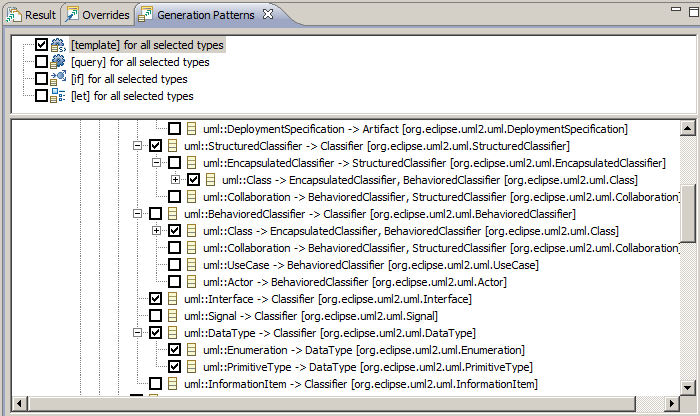The height and width of the screenshot is (416, 700).
Task: Close the Generation Patterns tab
Action: (x=266, y=15)
